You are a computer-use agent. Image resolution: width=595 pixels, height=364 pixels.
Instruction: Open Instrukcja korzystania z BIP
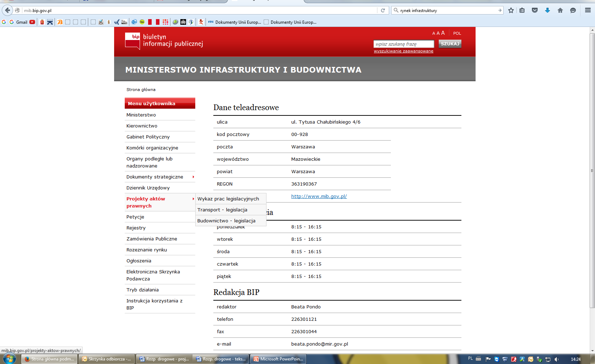tap(160, 304)
